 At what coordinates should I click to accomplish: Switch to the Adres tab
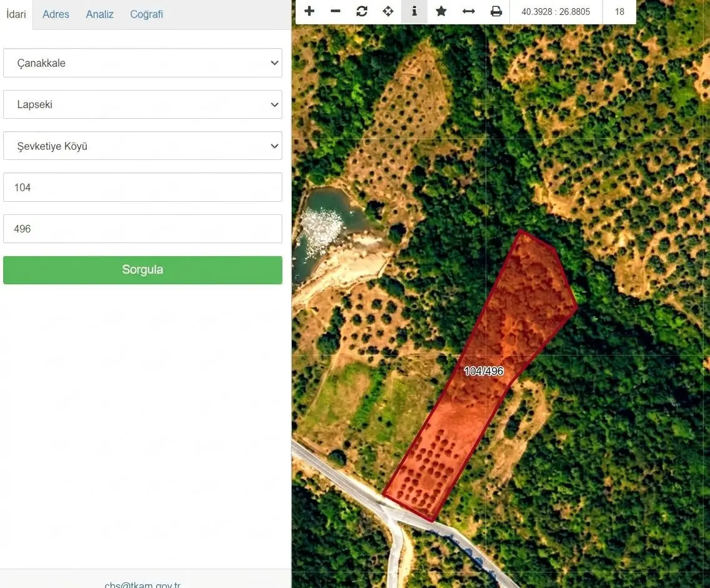56,14
